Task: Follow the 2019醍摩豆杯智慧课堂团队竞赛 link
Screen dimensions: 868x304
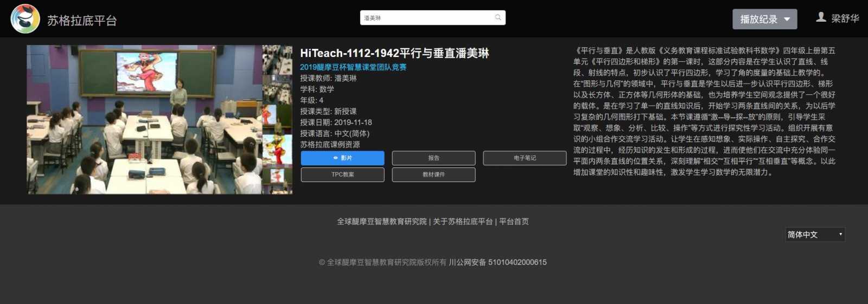Action: tap(353, 67)
